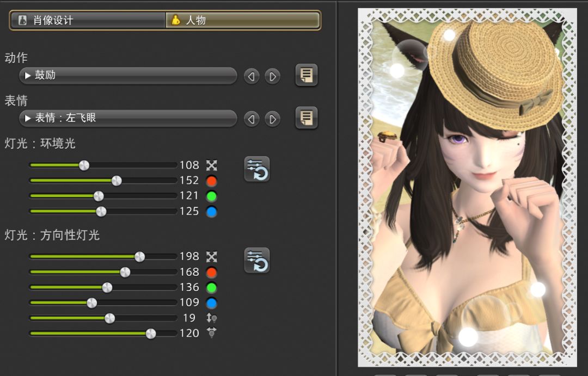The width and height of the screenshot is (588, 376).
Task: Open the action list icon beside 鼓励
Action: tap(307, 75)
